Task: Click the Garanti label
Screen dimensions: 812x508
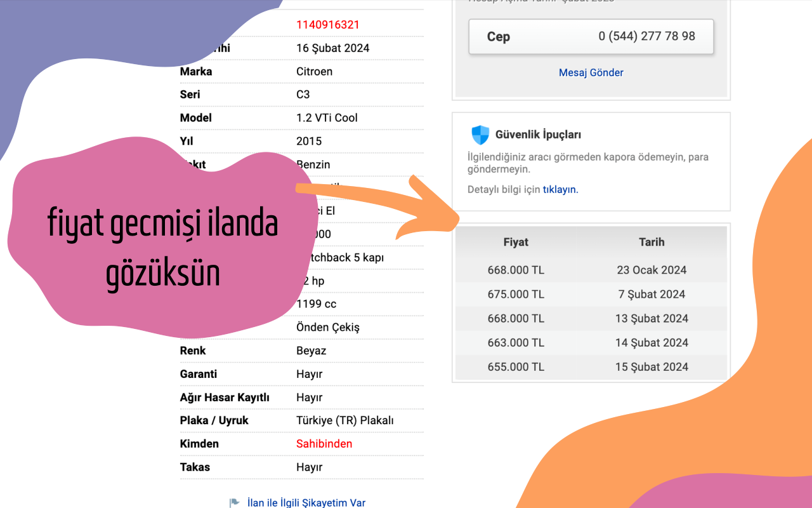Action: pyautogui.click(x=199, y=374)
